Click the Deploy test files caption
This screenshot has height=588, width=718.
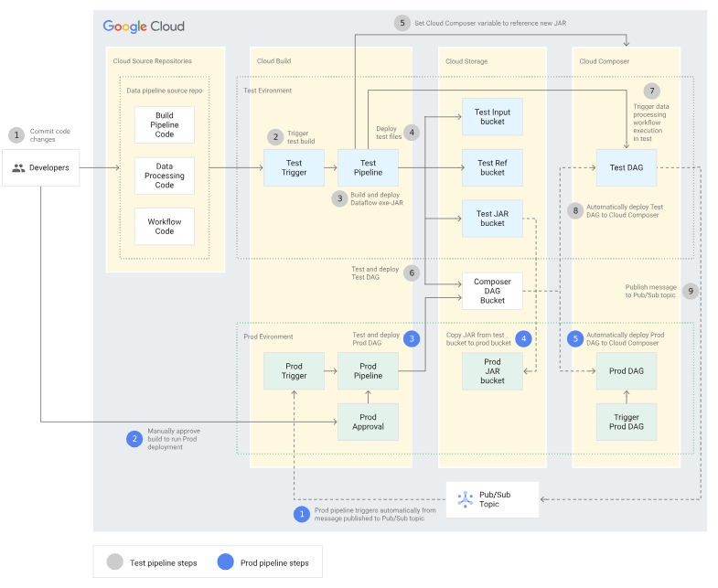click(x=389, y=133)
